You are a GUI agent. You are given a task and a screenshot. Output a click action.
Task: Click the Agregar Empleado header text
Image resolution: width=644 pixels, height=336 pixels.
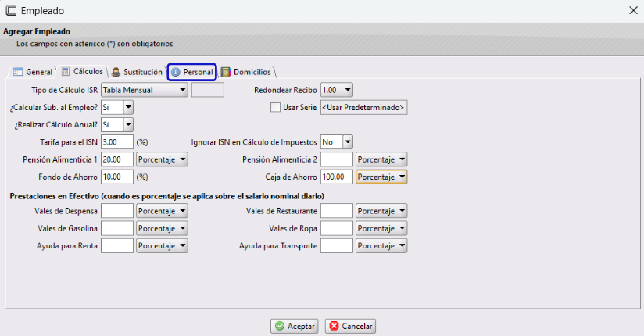(x=37, y=31)
